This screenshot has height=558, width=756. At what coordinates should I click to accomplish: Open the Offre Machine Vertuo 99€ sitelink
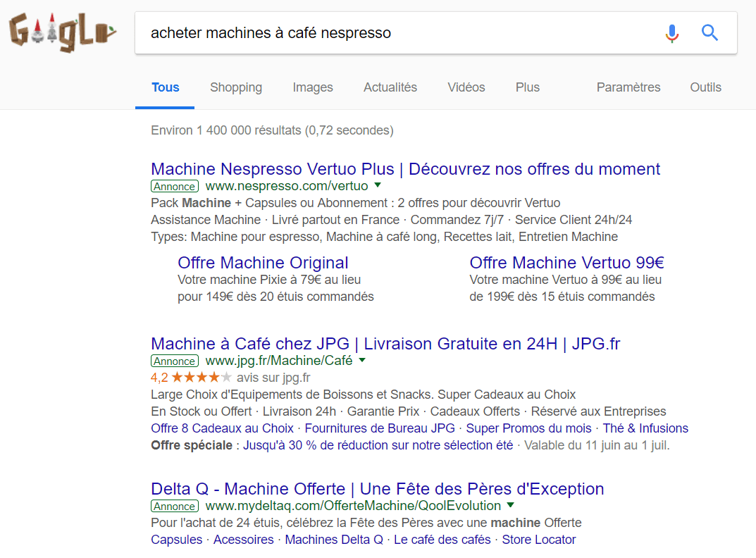[566, 263]
